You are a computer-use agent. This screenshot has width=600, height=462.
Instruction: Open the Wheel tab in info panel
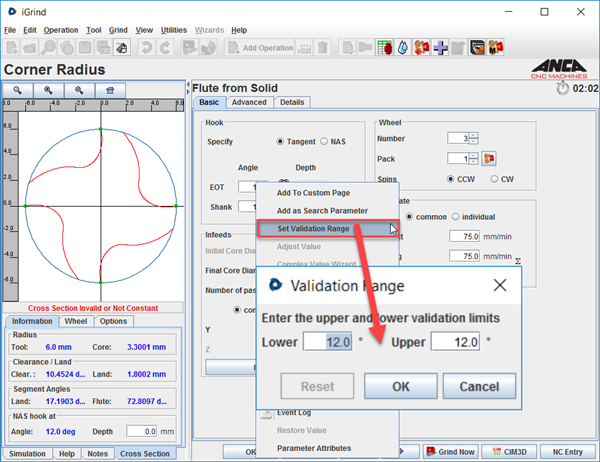pyautogui.click(x=76, y=321)
